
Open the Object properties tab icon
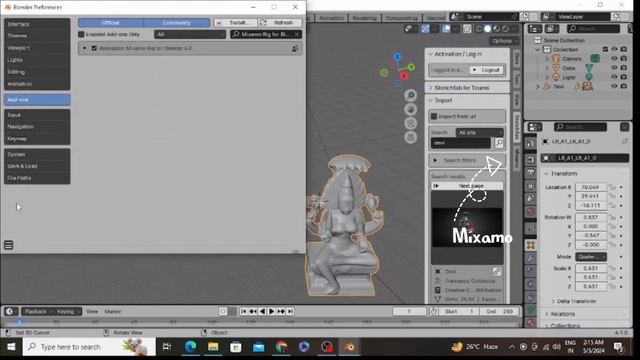pos(531,245)
